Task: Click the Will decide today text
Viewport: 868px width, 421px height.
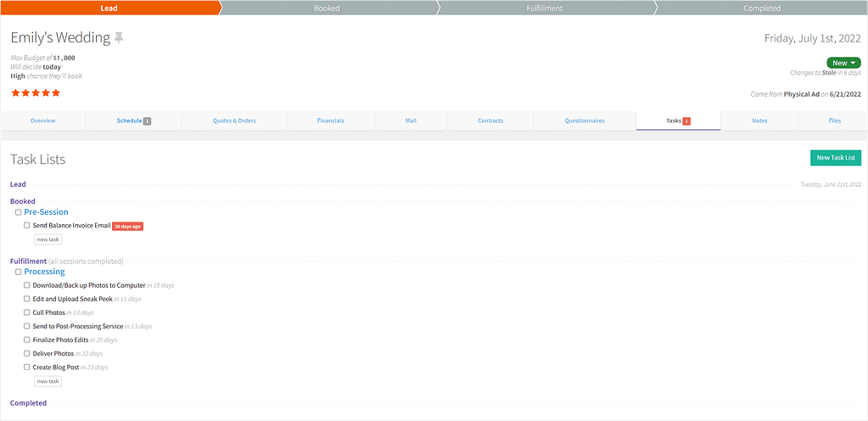Action: click(x=36, y=67)
